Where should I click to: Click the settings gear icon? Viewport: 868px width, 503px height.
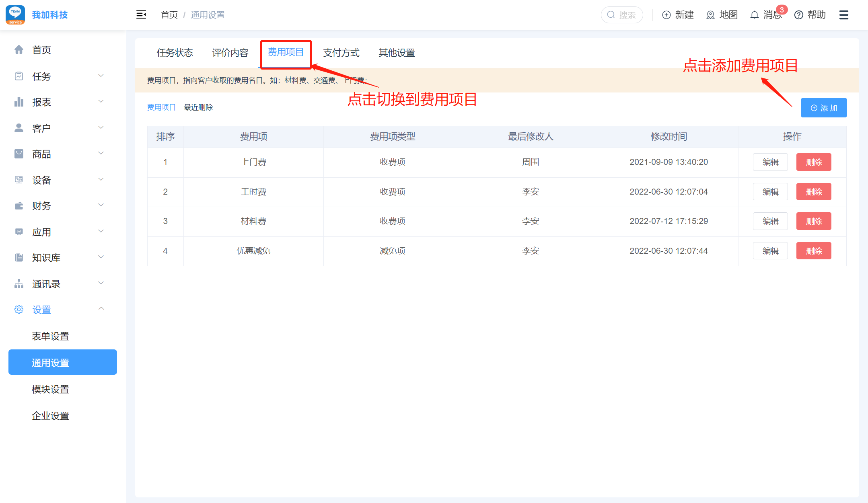[19, 310]
